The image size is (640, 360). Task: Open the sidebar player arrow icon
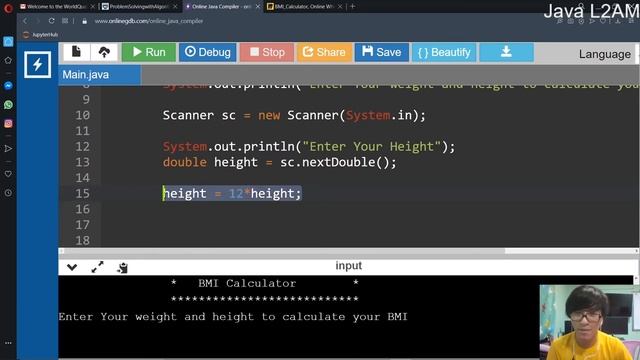click(x=8, y=149)
